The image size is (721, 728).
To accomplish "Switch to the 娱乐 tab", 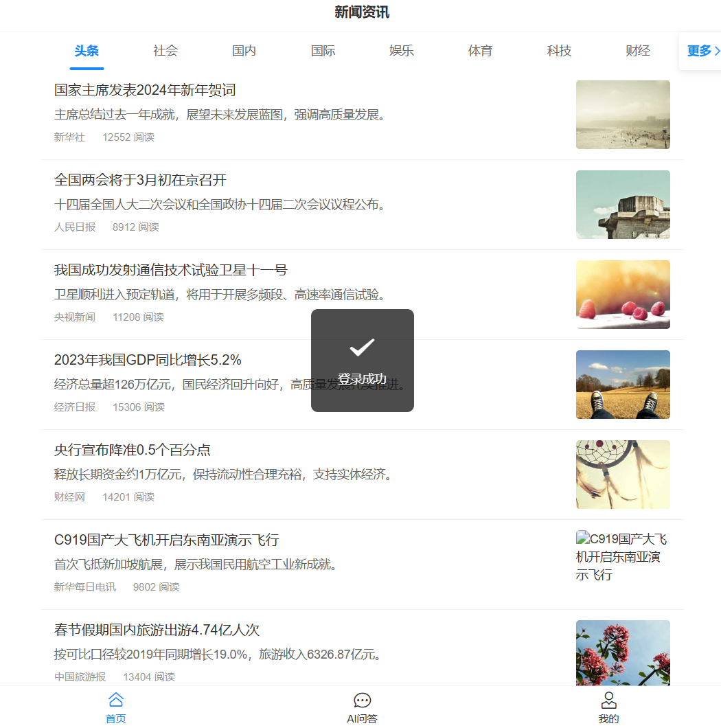I will [402, 51].
